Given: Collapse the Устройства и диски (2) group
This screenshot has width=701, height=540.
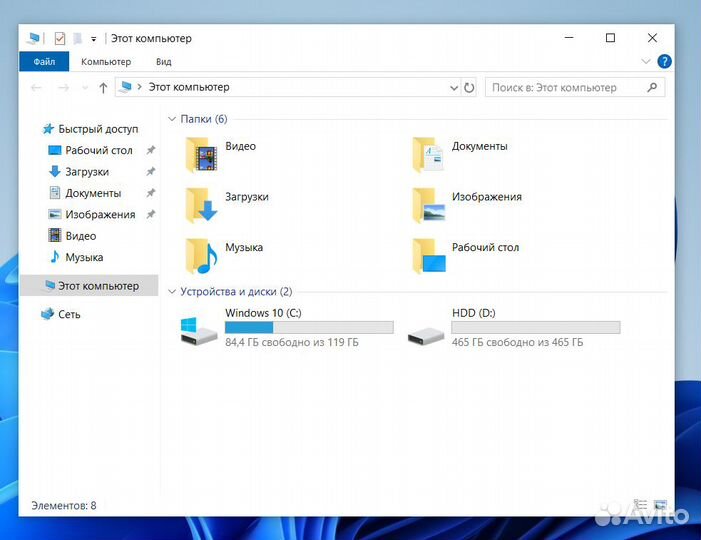Looking at the screenshot, I should 172,291.
